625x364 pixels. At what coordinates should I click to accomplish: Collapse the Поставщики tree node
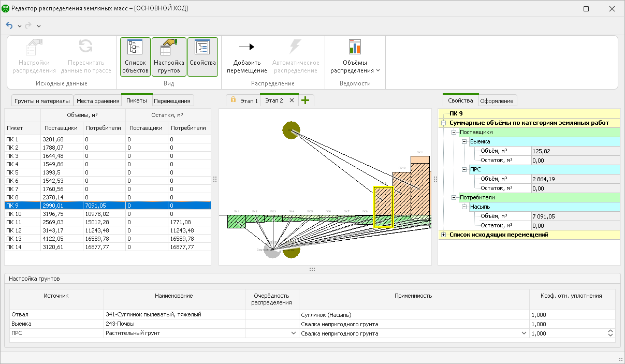454,132
